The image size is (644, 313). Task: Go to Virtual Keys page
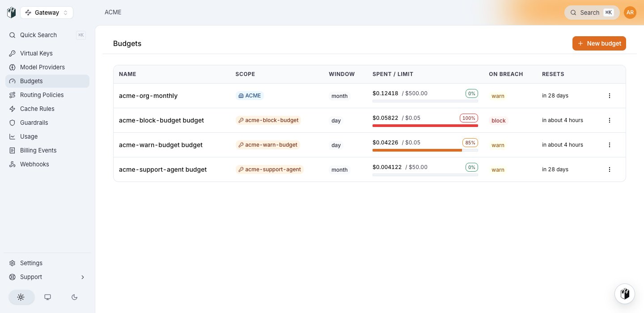click(x=47, y=53)
